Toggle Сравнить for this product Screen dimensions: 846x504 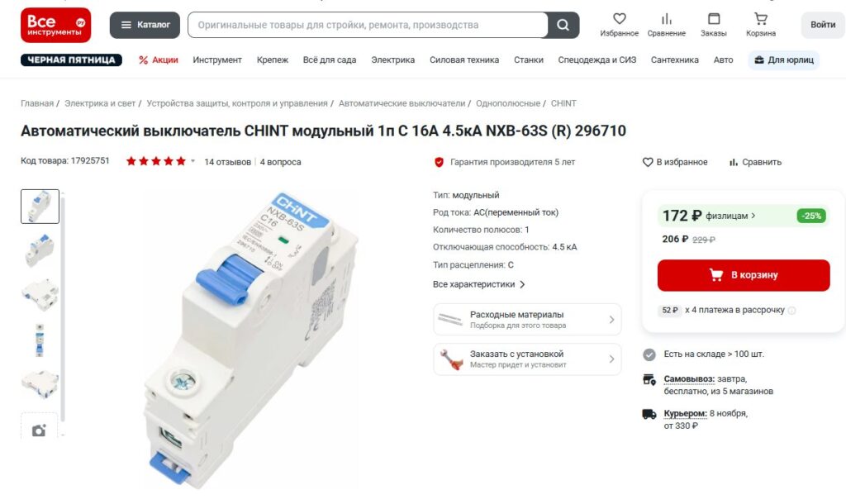(x=755, y=162)
